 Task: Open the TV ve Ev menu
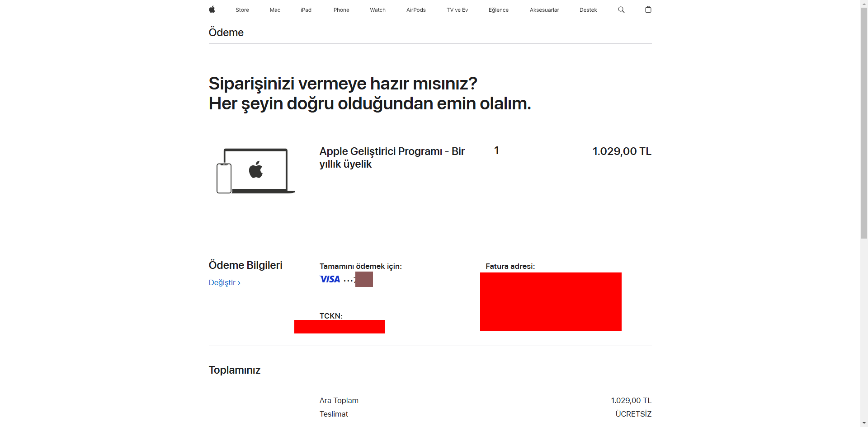457,10
